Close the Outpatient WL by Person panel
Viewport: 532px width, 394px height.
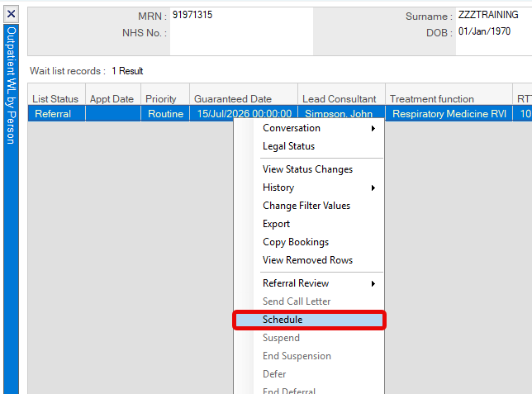tap(12, 14)
